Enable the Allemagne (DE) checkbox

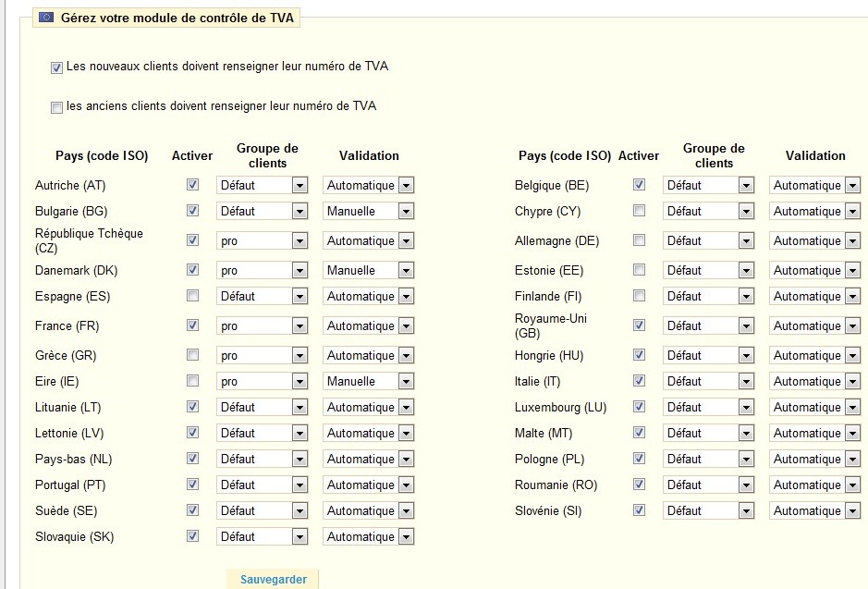pyautogui.click(x=639, y=240)
